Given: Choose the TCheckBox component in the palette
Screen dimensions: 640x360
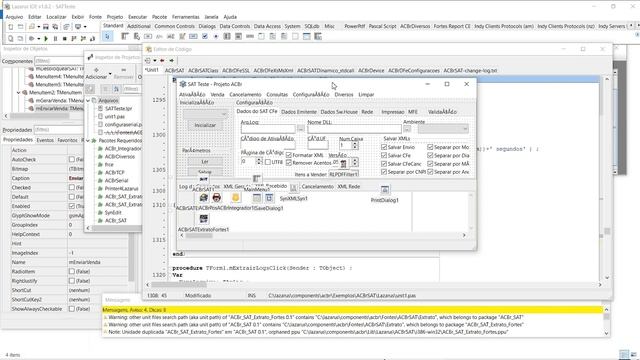Looking at the screenshot, I should (x=205, y=36).
